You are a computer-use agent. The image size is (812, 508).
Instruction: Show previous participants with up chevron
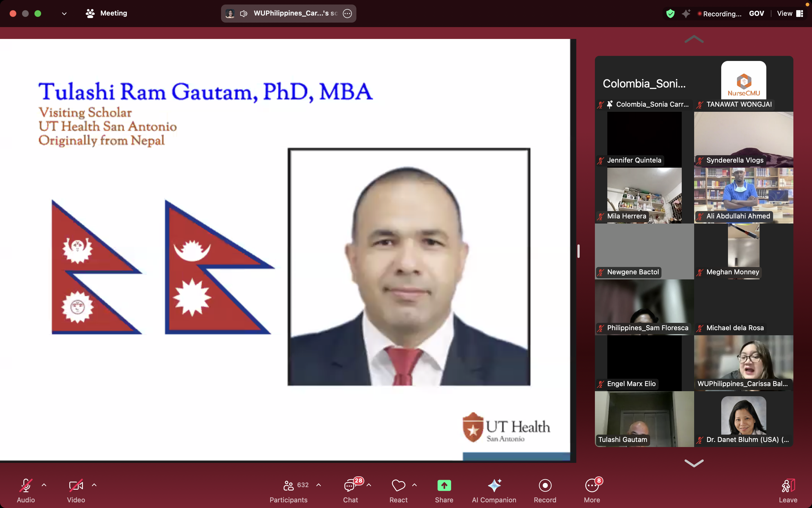click(x=694, y=39)
